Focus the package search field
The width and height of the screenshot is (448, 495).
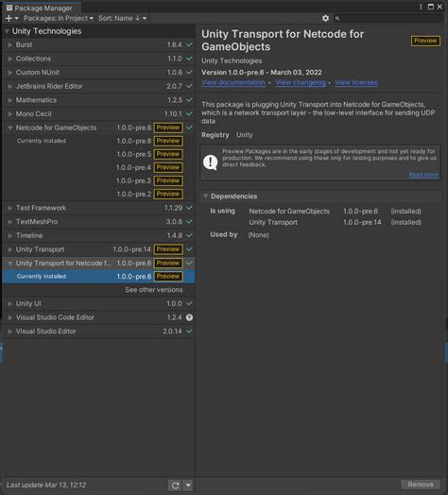[388, 18]
